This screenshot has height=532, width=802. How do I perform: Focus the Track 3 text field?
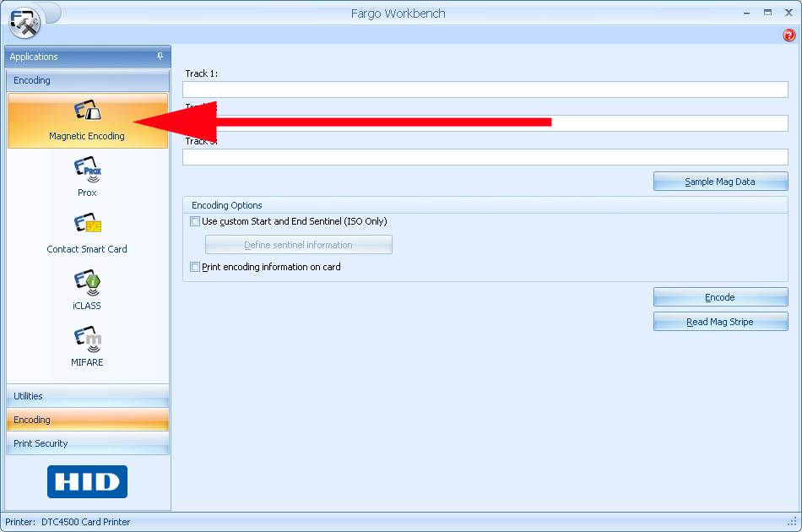pos(485,157)
